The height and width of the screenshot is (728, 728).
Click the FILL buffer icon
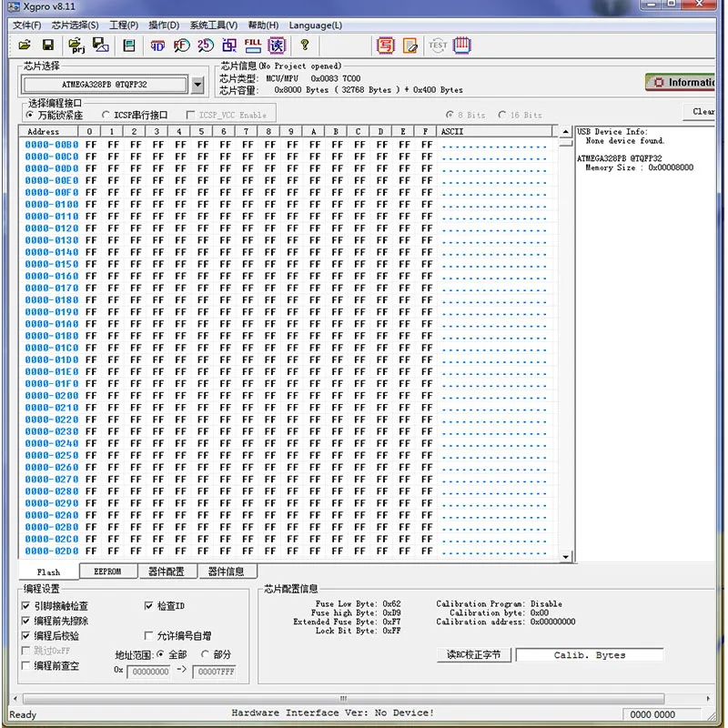pos(253,45)
